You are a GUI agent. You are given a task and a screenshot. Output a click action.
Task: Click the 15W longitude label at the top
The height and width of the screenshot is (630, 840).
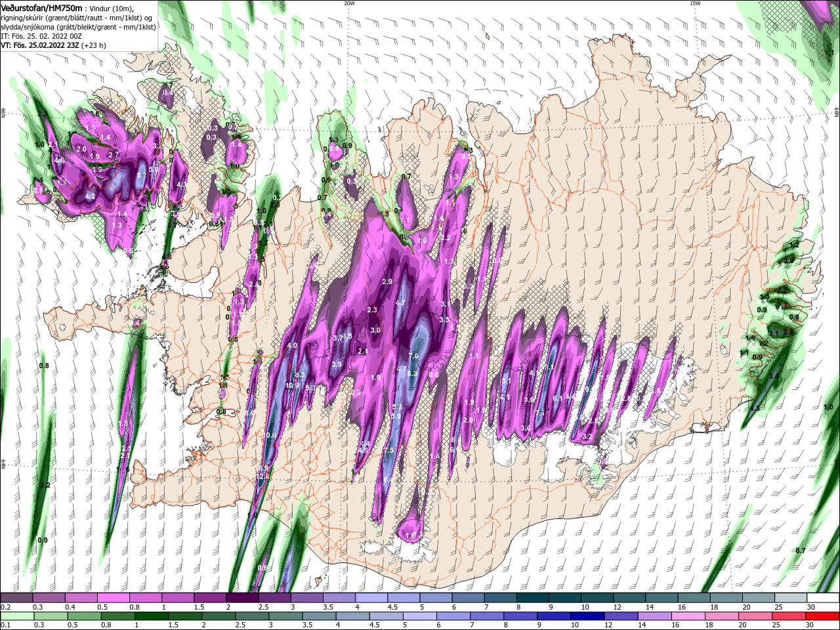pyautogui.click(x=695, y=3)
